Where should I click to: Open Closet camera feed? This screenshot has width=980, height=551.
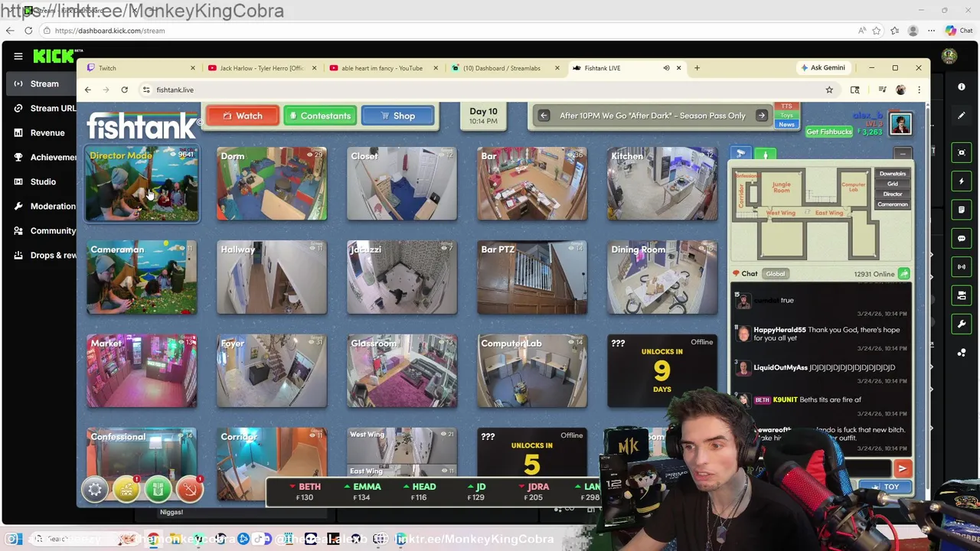click(x=402, y=184)
